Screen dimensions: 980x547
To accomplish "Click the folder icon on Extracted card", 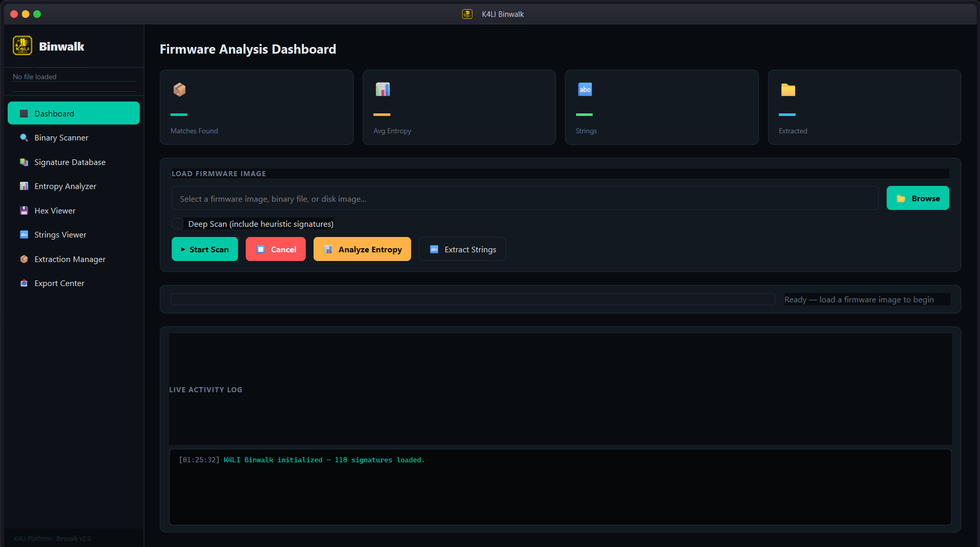I will pos(788,90).
